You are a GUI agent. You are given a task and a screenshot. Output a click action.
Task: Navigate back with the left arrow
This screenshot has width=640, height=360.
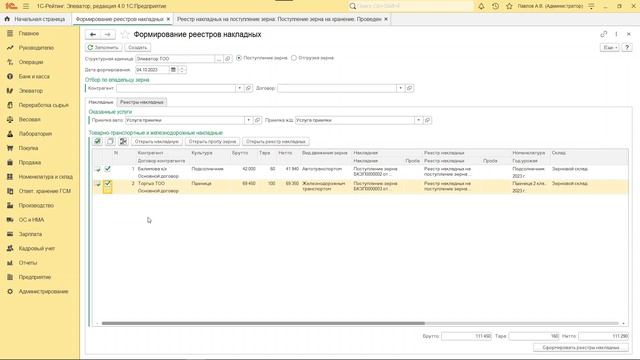[x=93, y=35]
